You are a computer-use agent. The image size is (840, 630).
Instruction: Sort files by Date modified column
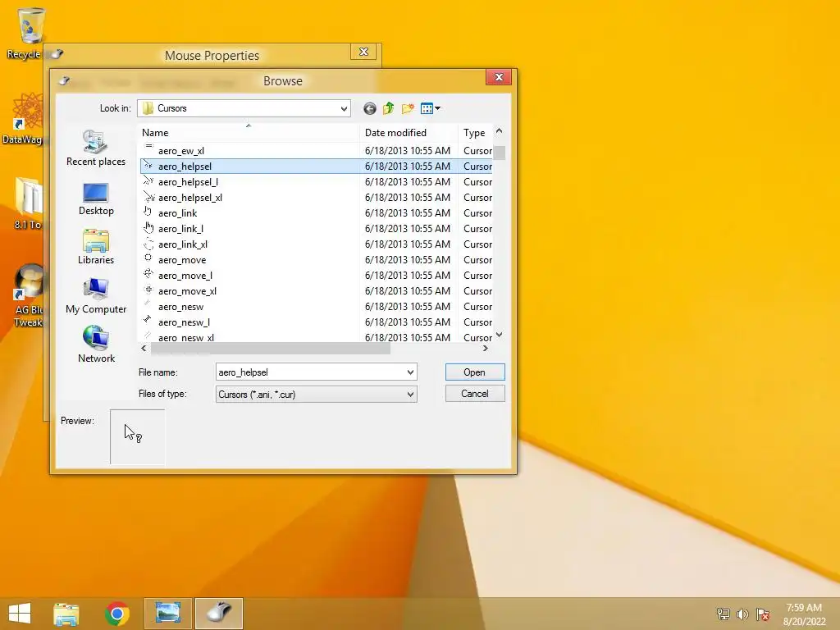coord(409,133)
